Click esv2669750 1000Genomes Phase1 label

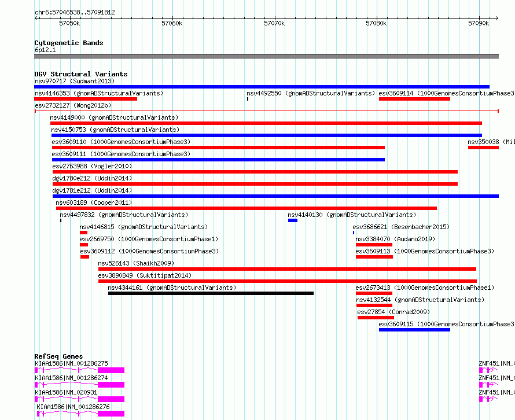(x=149, y=239)
